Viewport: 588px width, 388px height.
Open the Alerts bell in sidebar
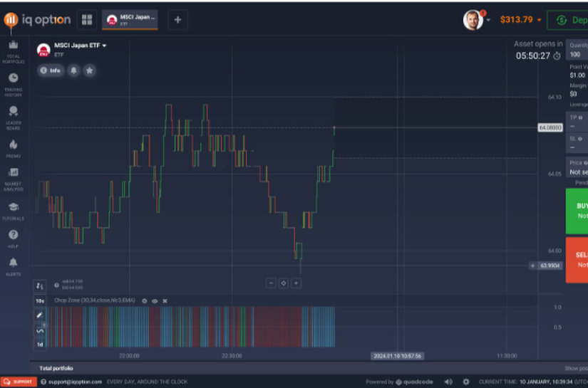(x=13, y=267)
